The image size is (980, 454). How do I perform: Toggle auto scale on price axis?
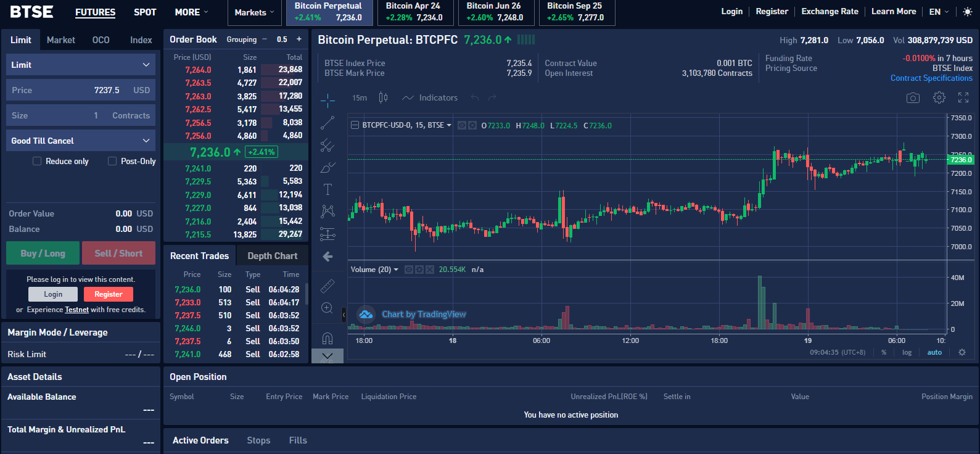click(x=934, y=352)
